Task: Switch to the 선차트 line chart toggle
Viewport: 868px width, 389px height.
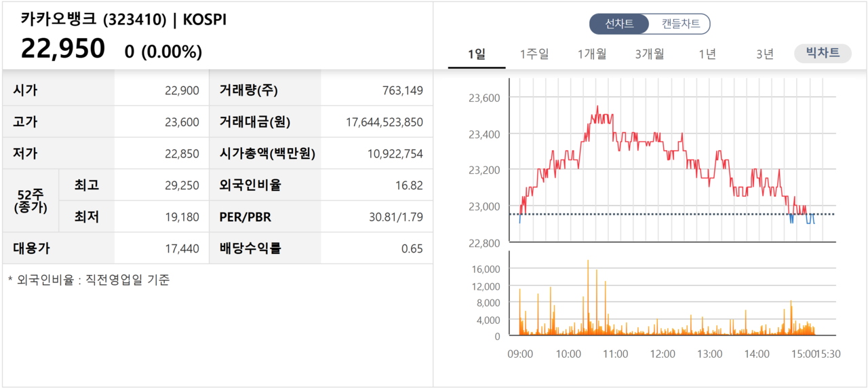Action: click(619, 24)
